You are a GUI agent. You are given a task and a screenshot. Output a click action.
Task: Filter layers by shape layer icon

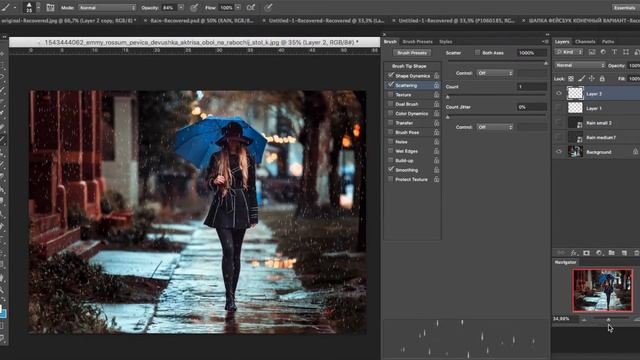point(626,52)
